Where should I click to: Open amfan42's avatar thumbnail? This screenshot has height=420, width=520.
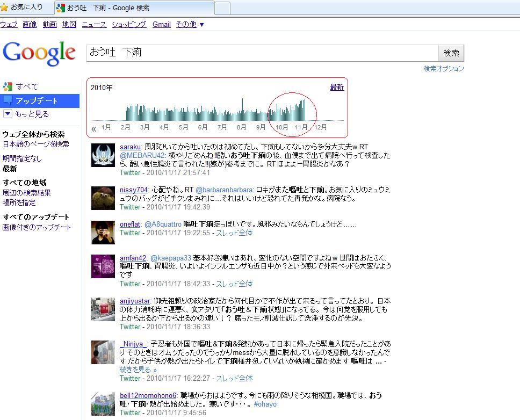pyautogui.click(x=103, y=266)
